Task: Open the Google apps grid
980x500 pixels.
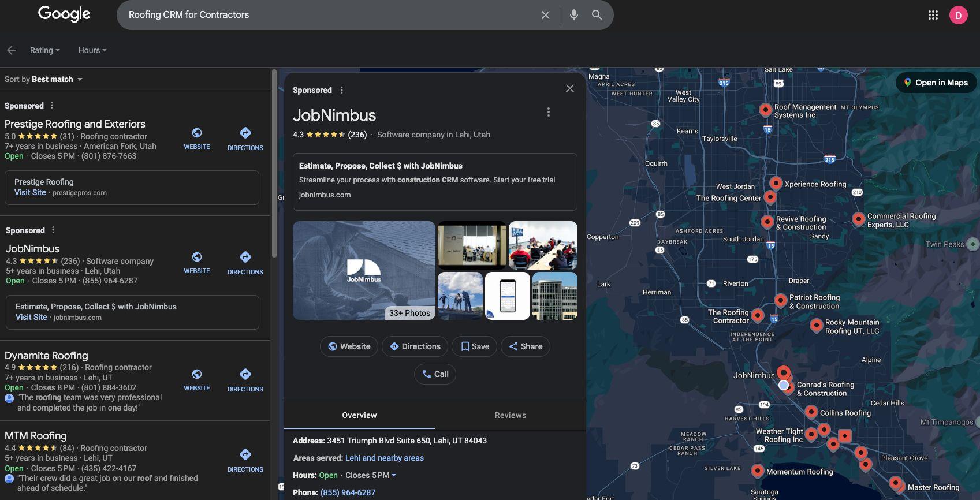Action: (933, 16)
